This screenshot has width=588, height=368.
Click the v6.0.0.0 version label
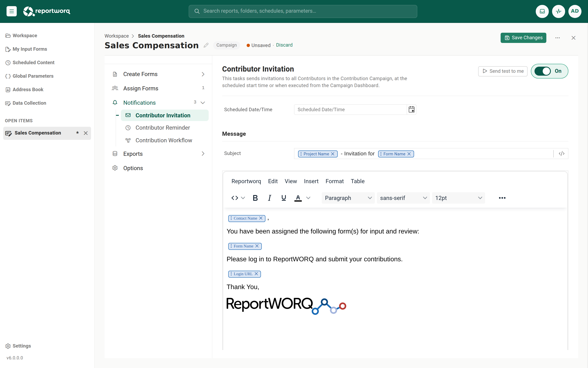15,358
